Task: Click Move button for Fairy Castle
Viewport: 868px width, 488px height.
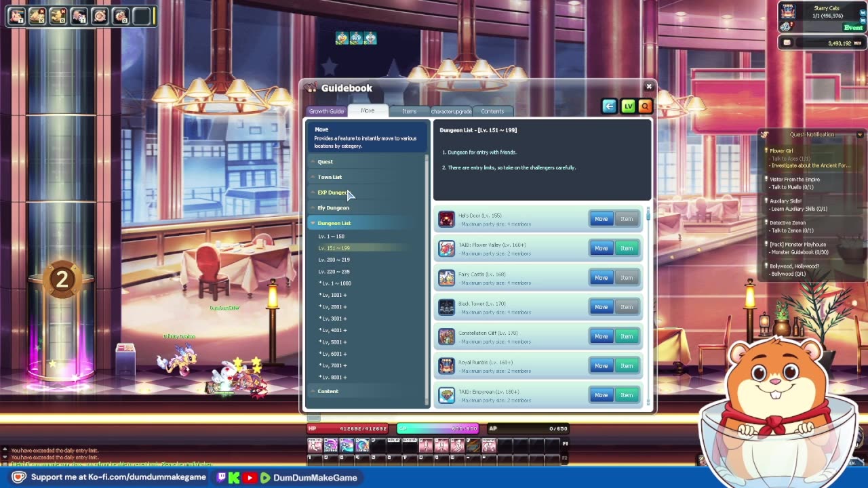Action: coord(601,278)
